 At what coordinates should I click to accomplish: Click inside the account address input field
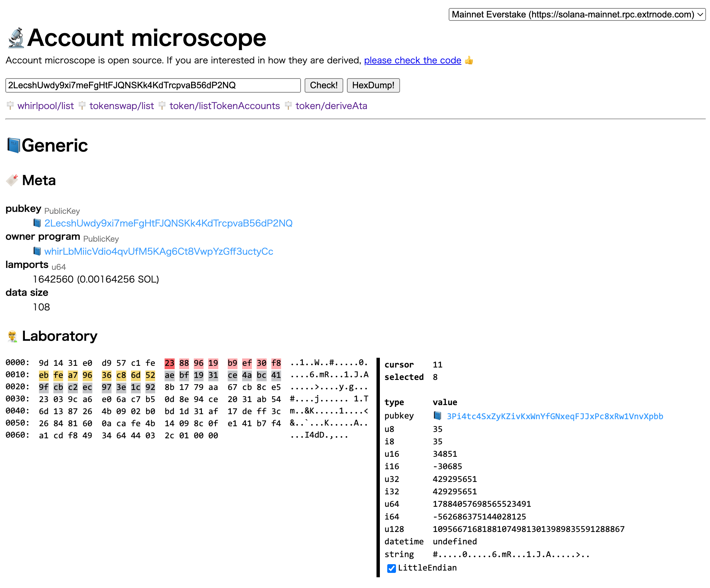point(152,85)
